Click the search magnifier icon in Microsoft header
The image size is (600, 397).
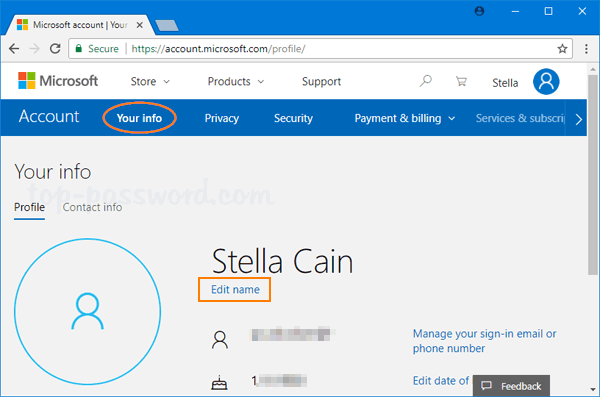(426, 81)
